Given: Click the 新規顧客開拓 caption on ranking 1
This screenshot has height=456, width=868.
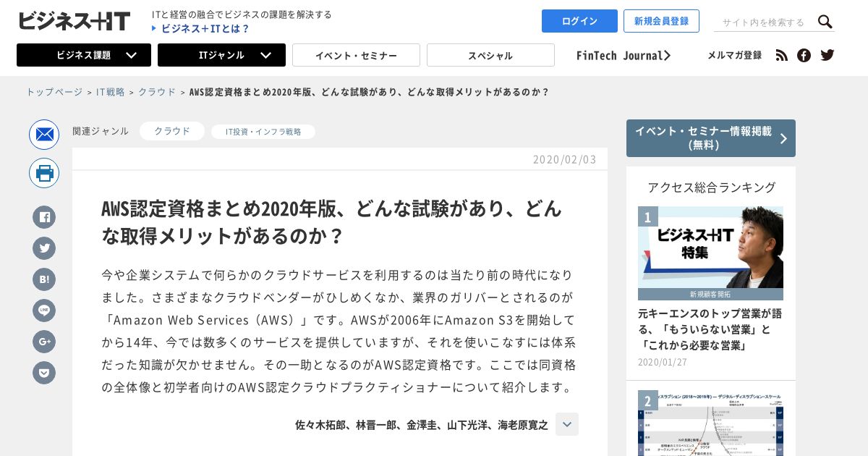Looking at the screenshot, I should [710, 295].
